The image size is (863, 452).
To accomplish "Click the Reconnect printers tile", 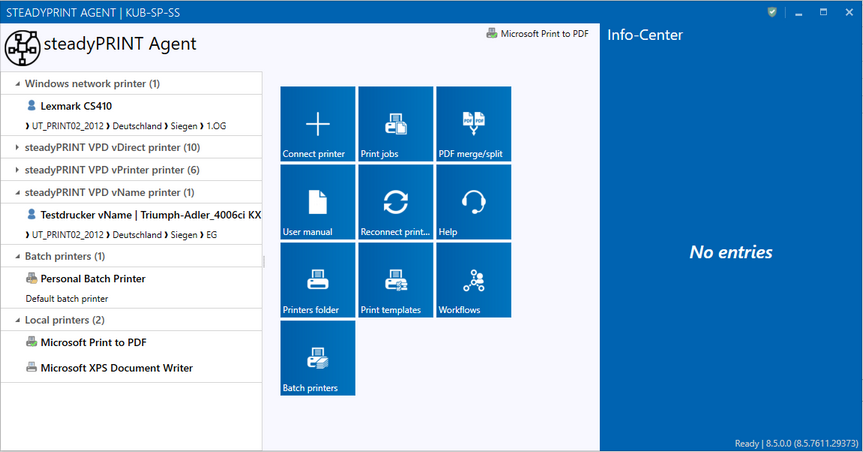I will (396, 202).
